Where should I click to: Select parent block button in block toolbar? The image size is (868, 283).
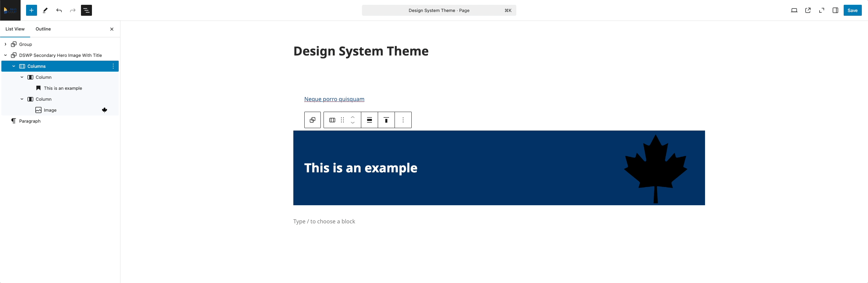[313, 120]
